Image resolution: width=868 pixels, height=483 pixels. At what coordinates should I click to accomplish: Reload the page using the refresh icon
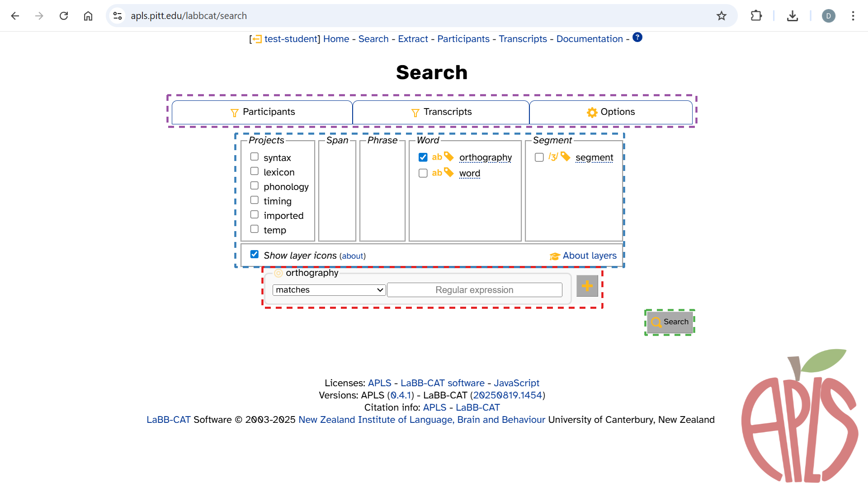[x=64, y=16]
